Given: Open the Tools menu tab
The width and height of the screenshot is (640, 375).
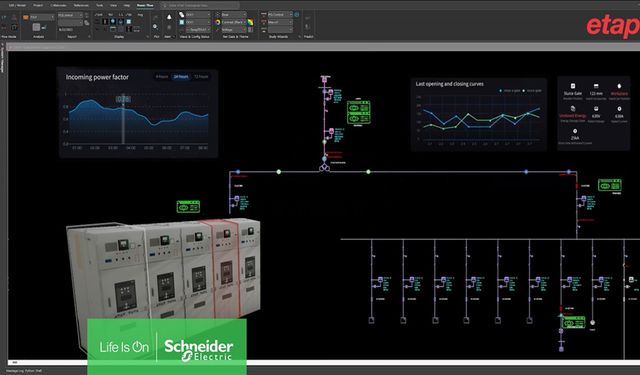Looking at the screenshot, I should click(x=99, y=5).
